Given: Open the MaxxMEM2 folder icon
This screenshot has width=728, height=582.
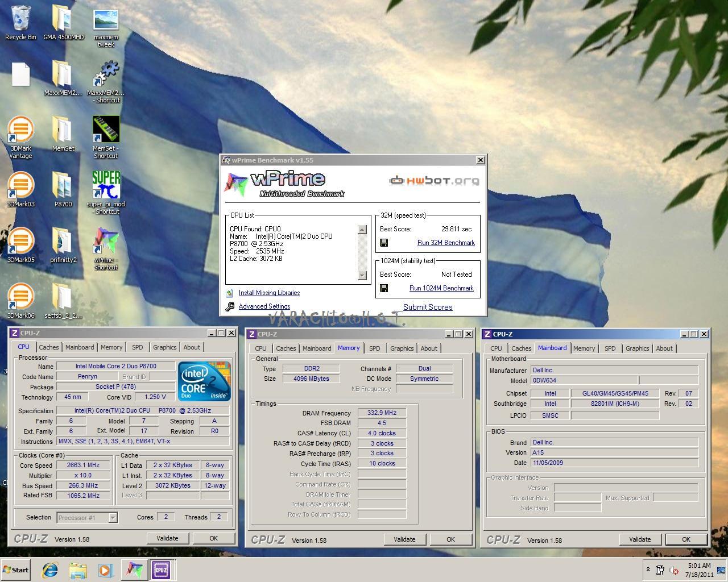Looking at the screenshot, I should pyautogui.click(x=63, y=78).
